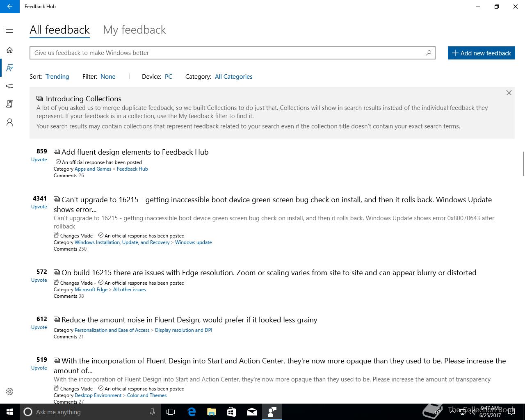Open Start and Action Center opaque feedback title
Image resolution: width=525 pixels, height=420 pixels.
pos(280,366)
